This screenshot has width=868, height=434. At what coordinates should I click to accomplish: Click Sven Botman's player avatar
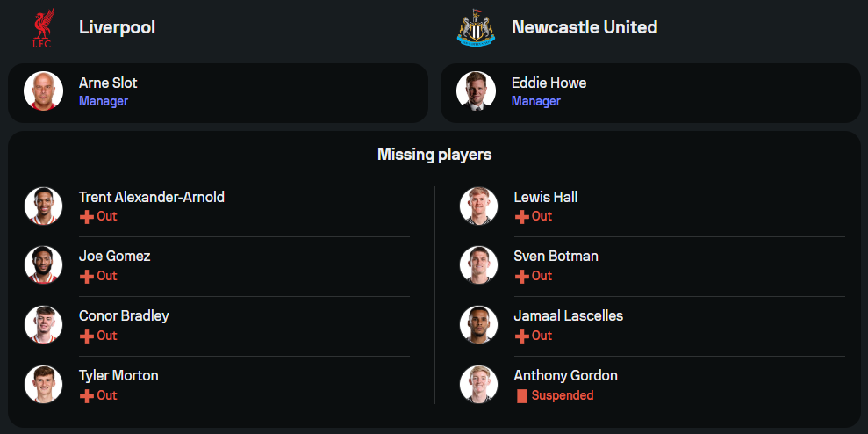point(478,265)
